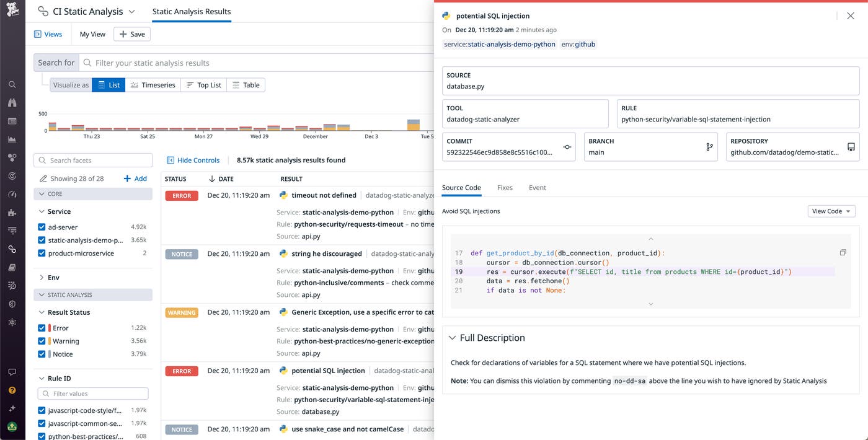Switch to the Fixes tab
Image resolution: width=868 pixels, height=440 pixels.
coord(505,187)
